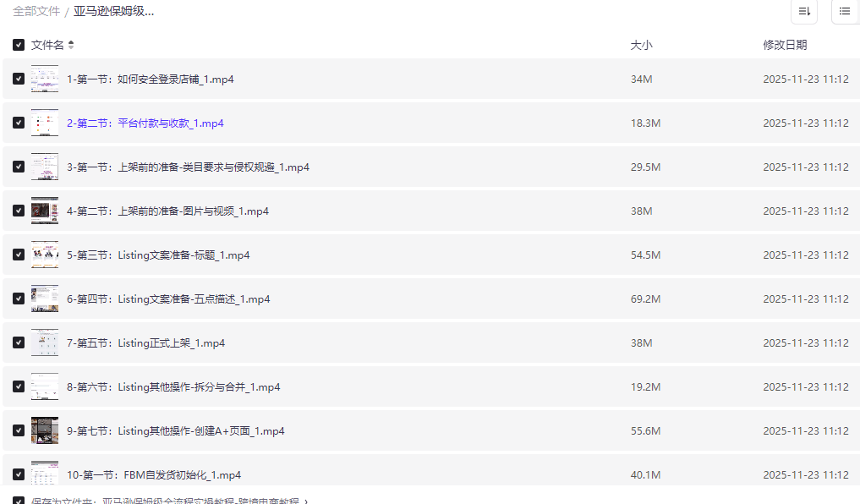The height and width of the screenshot is (504, 860).
Task: Open the sort order icon button
Action: pyautogui.click(x=803, y=11)
